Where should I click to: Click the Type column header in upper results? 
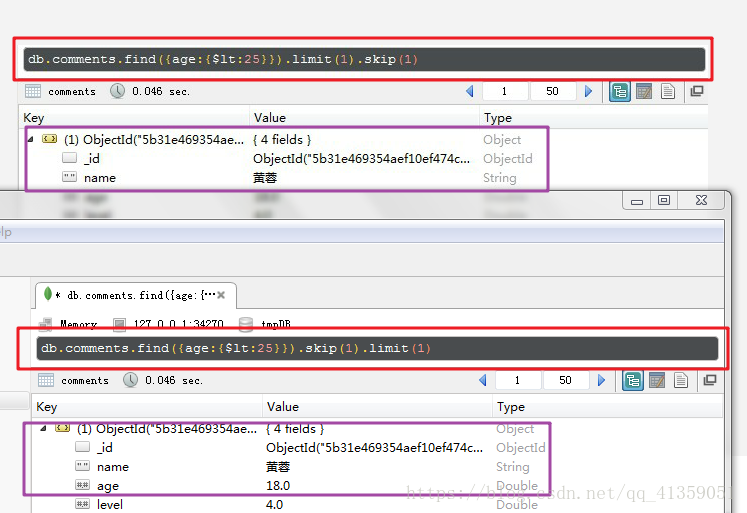pos(594,118)
